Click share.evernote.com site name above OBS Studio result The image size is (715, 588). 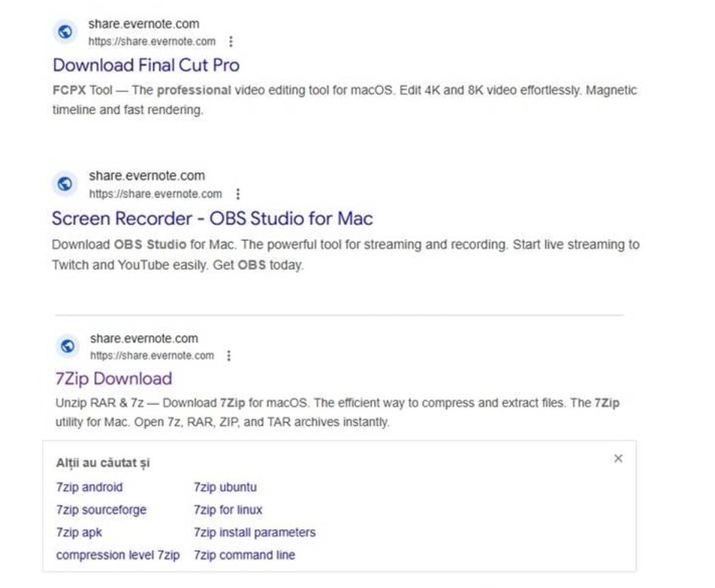coord(147,176)
